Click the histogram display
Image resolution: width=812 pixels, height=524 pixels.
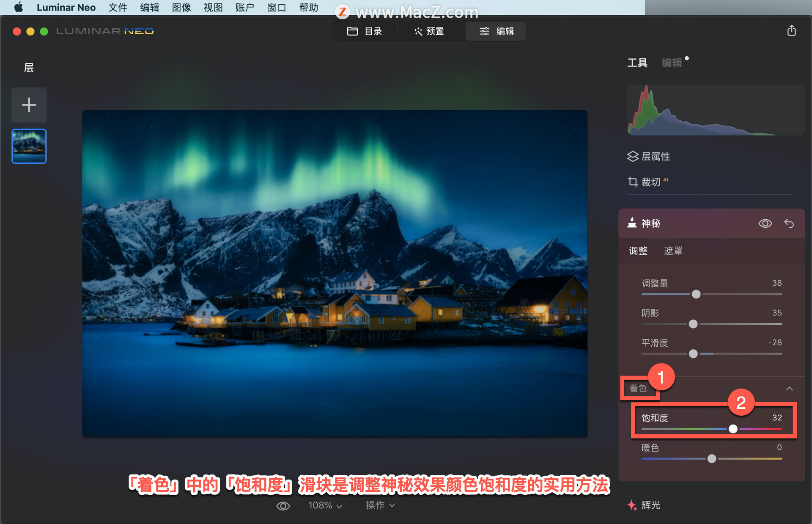pos(716,110)
